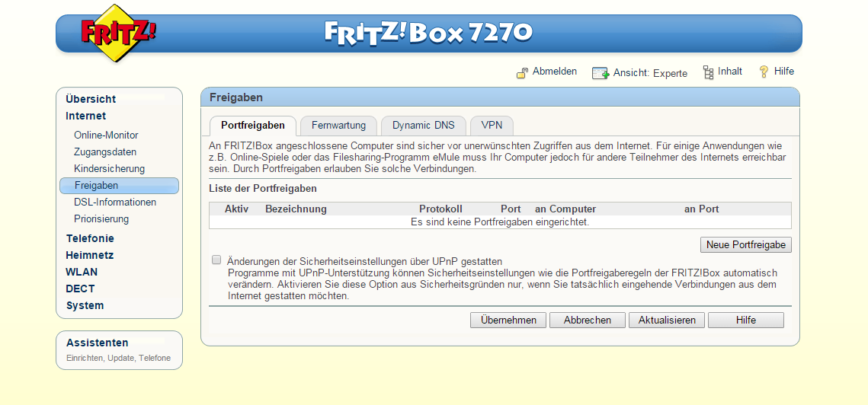
Task: Click the Abbrechen button
Action: pos(588,320)
